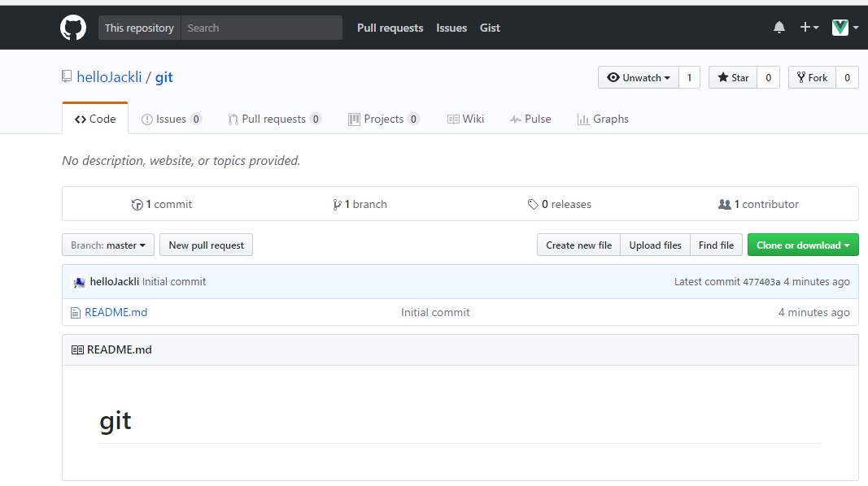
Task: Switch to the Pulse tab
Action: [530, 119]
